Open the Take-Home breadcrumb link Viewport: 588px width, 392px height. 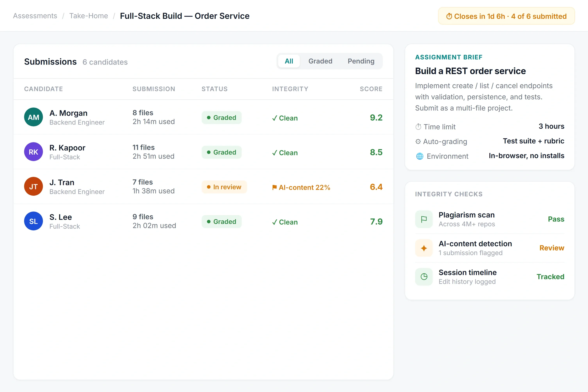(x=89, y=16)
